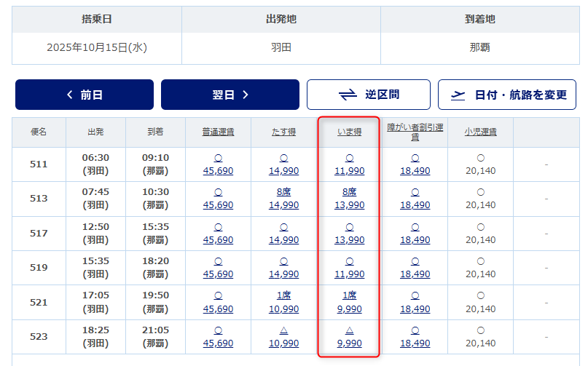This screenshot has height=366, width=588.
Task: Click flight number 521 cell
Action: pyautogui.click(x=39, y=302)
